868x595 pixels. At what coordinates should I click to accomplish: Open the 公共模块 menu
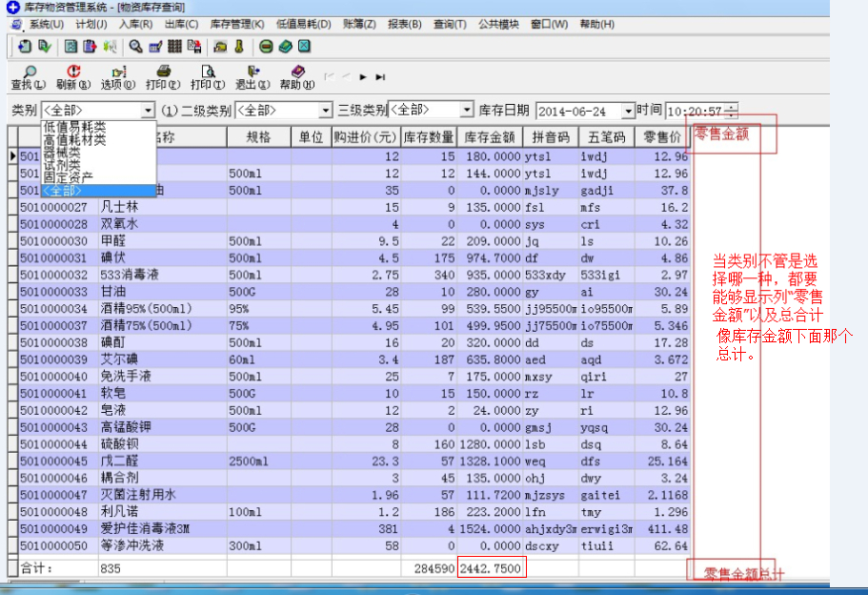click(498, 25)
